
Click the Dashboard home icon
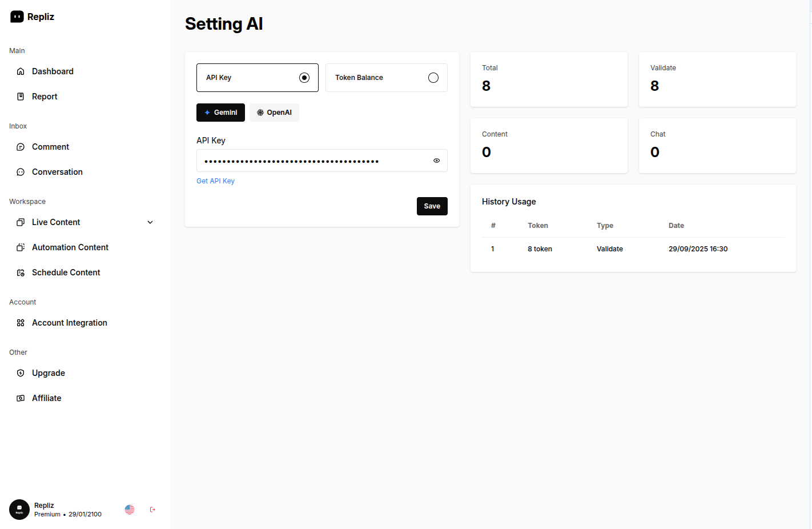pyautogui.click(x=21, y=71)
